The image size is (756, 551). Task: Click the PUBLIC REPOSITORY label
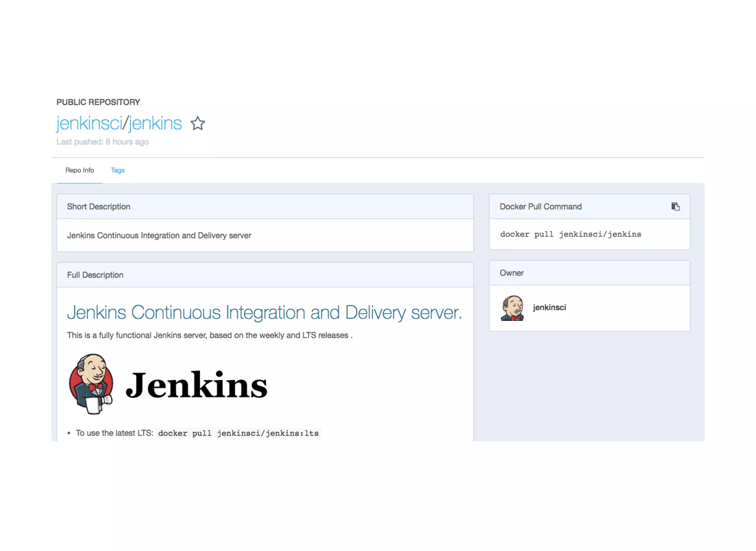click(x=98, y=102)
